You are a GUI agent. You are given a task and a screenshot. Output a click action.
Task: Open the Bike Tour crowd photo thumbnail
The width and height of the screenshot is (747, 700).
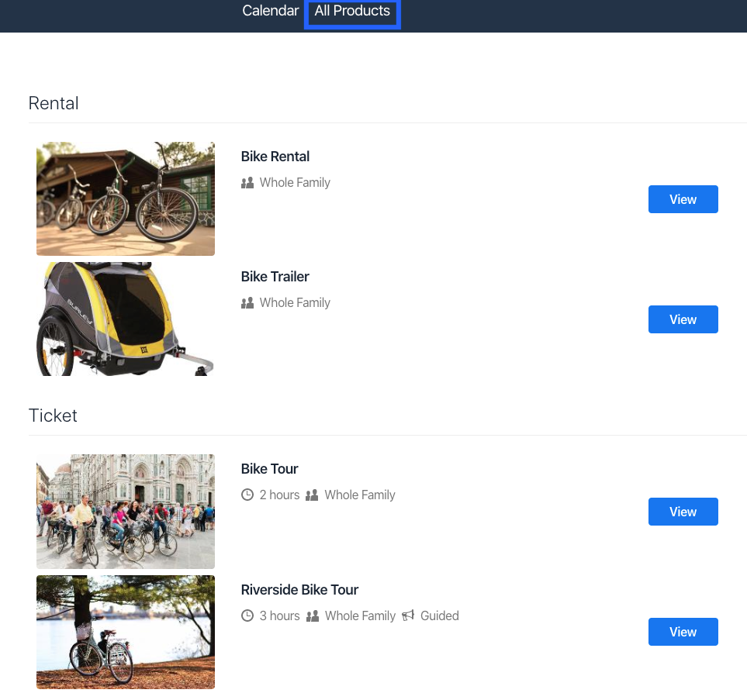[x=126, y=512]
